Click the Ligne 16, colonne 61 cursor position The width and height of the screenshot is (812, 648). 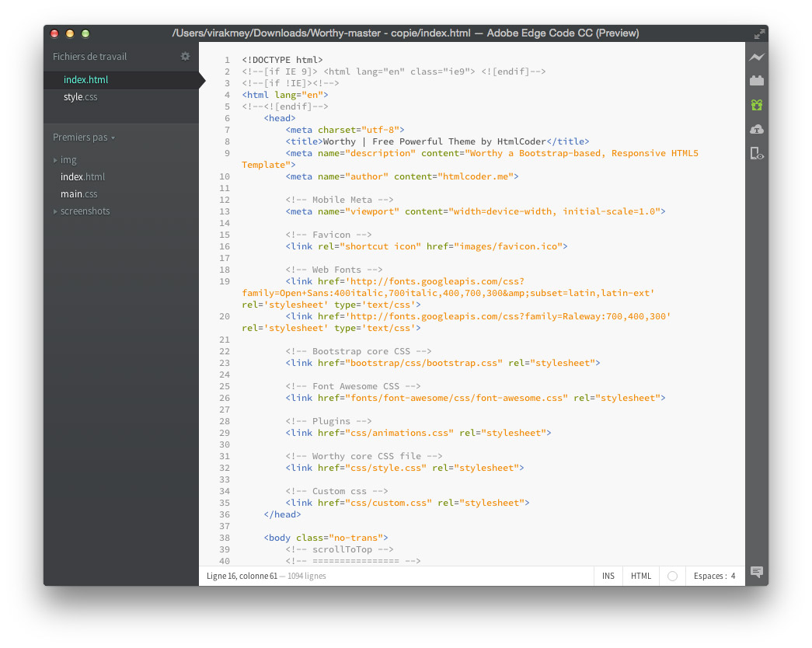coord(242,576)
